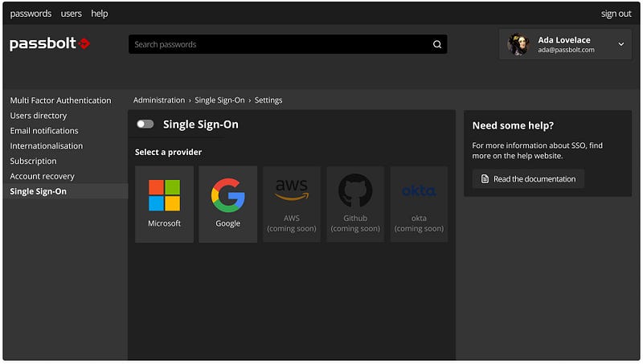Image resolution: width=643 pixels, height=364 pixels.
Task: Open the passwords menu
Action: (31, 14)
